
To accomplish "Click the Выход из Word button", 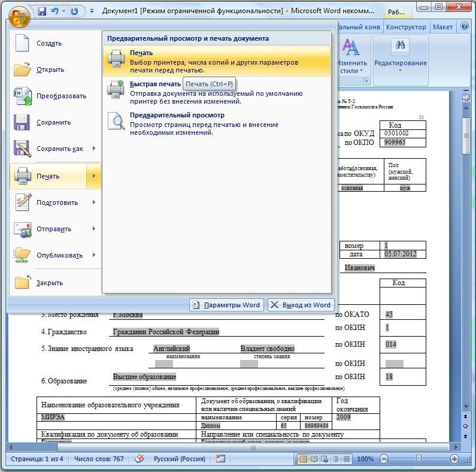I will coord(301,305).
